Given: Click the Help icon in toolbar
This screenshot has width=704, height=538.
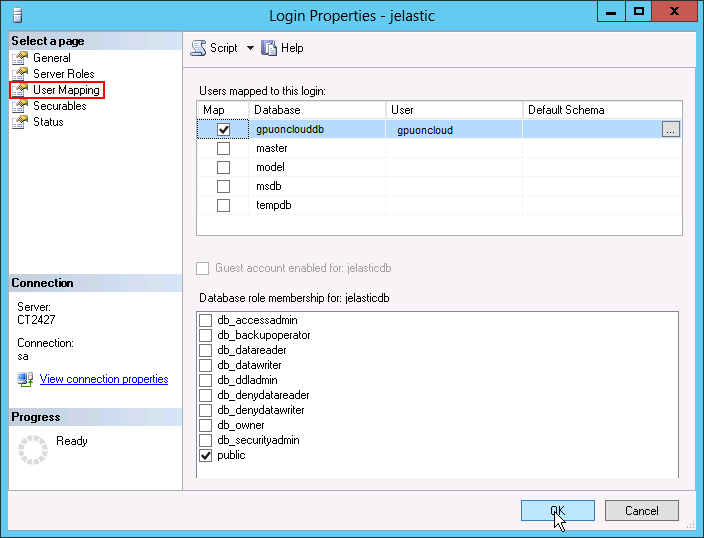Looking at the screenshot, I should point(269,48).
